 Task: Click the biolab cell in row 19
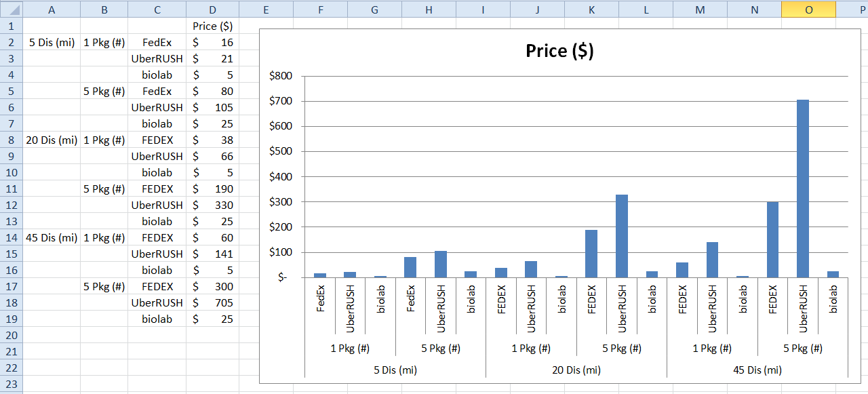pyautogui.click(x=157, y=319)
